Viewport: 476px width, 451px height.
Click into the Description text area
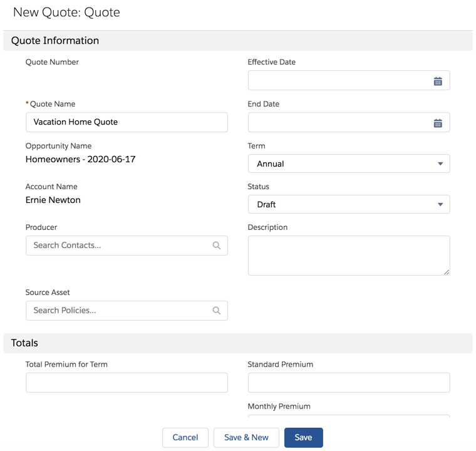349,256
